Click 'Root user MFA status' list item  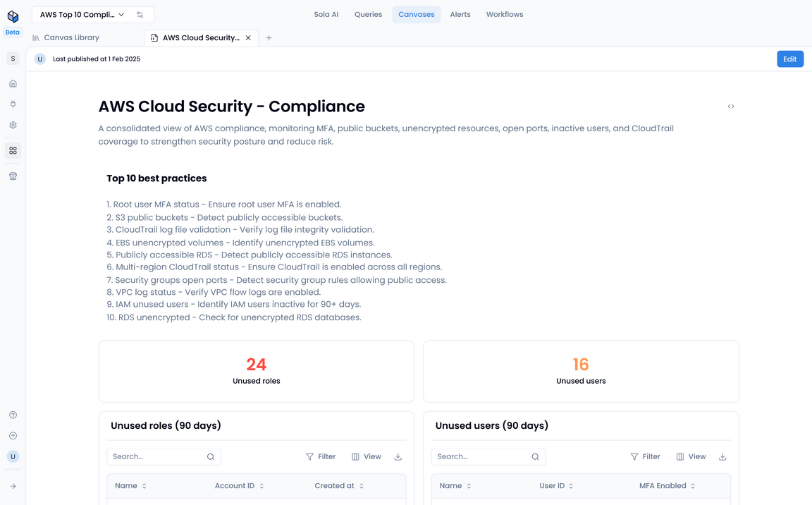click(223, 204)
